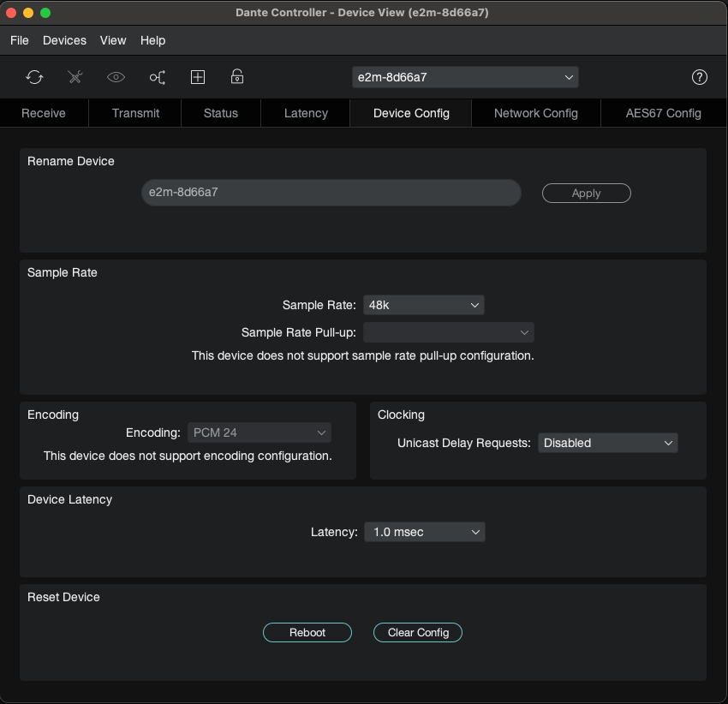This screenshot has height=704, width=728.
Task: Open the File menu
Action: pyautogui.click(x=20, y=40)
